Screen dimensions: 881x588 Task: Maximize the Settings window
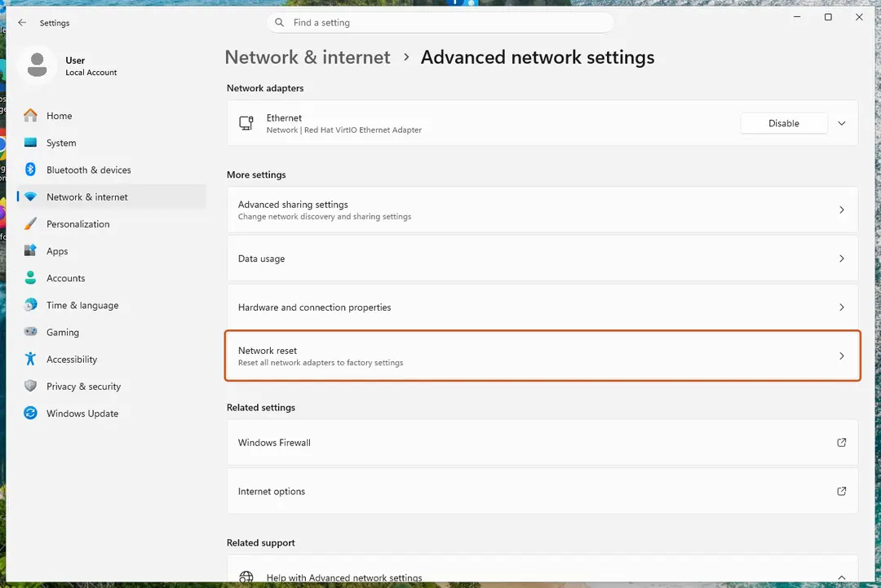[828, 17]
